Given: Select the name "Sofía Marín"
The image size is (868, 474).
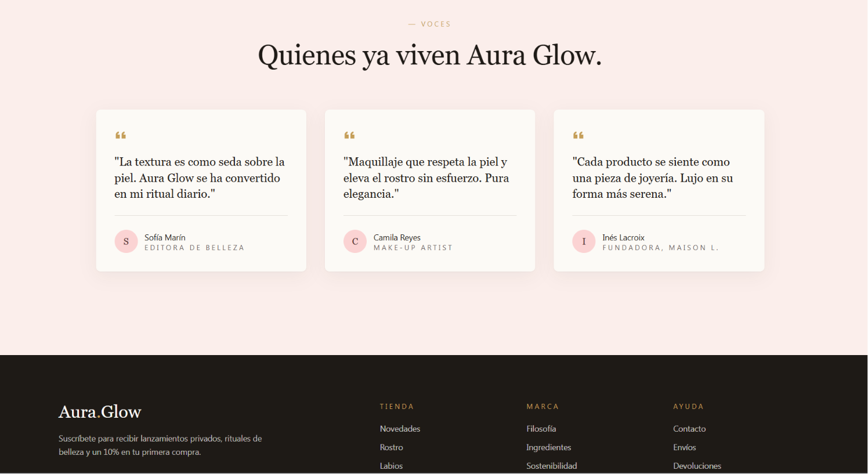Looking at the screenshot, I should 165,237.
